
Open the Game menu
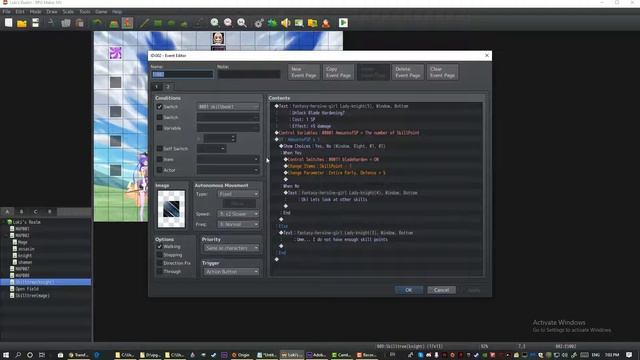tap(101, 12)
